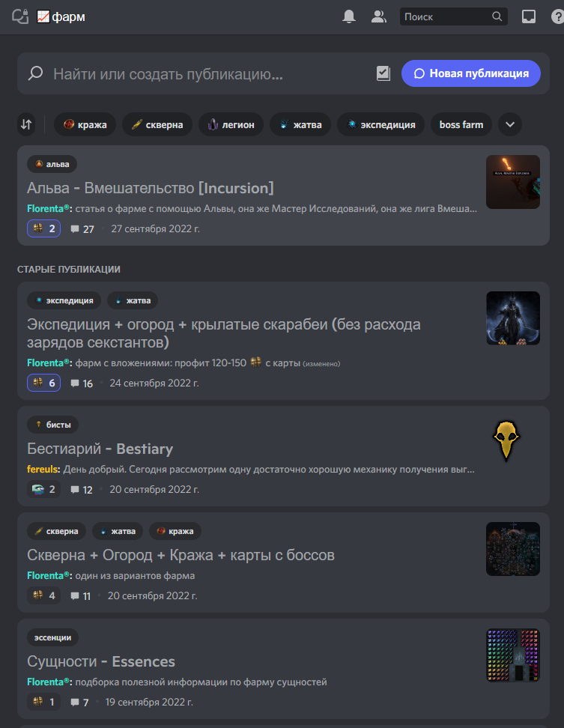The width and height of the screenshot is (564, 728).
Task: Open the post guidelines checklist icon
Action: (x=383, y=73)
